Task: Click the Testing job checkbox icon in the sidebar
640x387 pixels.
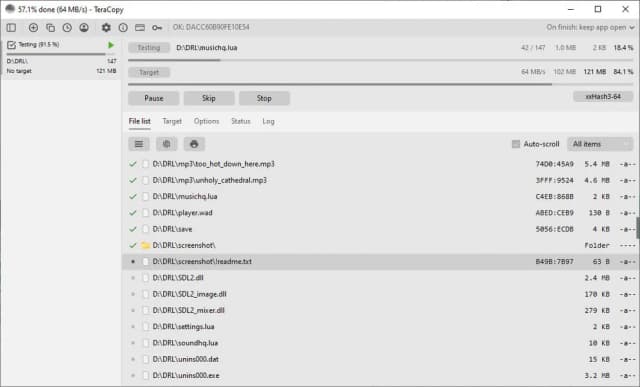Action: [11, 44]
